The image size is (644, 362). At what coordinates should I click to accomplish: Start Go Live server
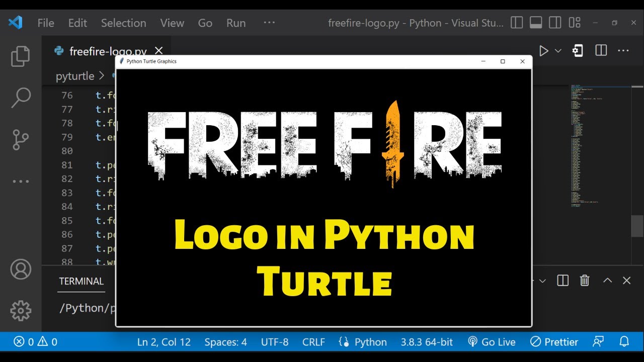[x=492, y=342]
